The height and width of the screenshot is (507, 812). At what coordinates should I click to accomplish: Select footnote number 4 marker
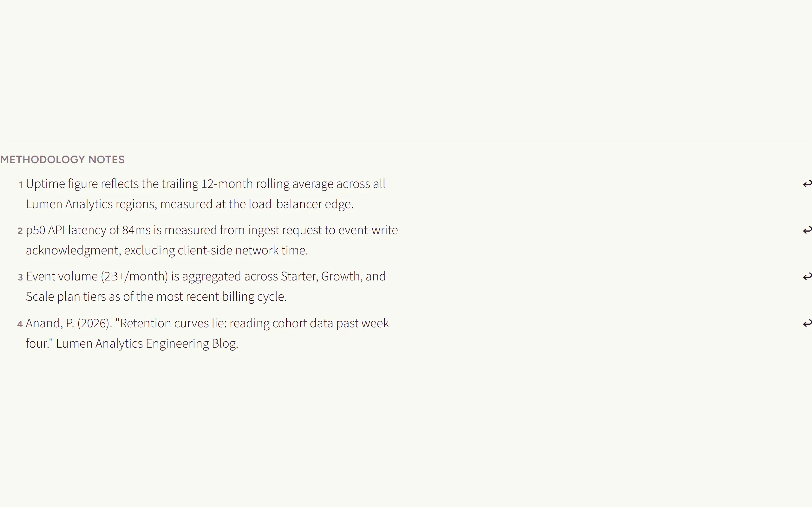(20, 324)
